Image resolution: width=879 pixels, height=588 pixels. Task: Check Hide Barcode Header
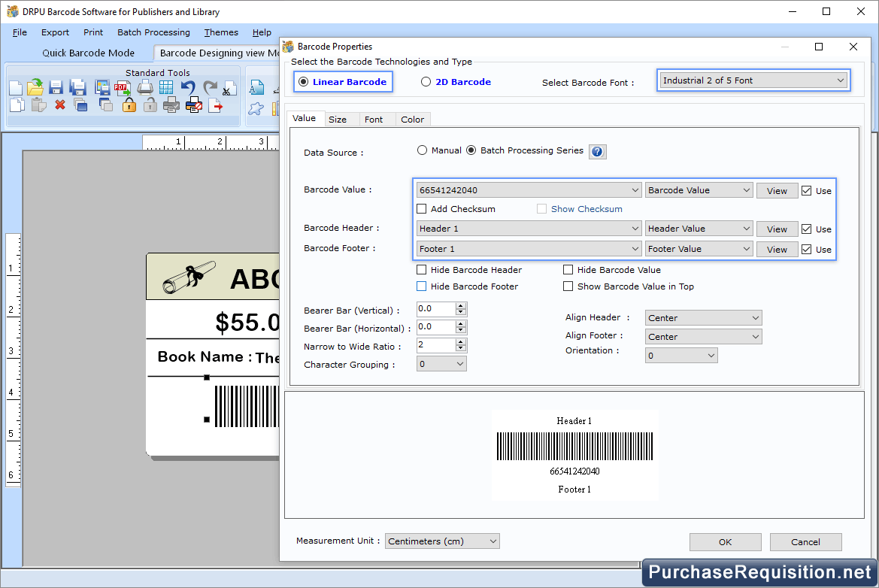point(422,269)
